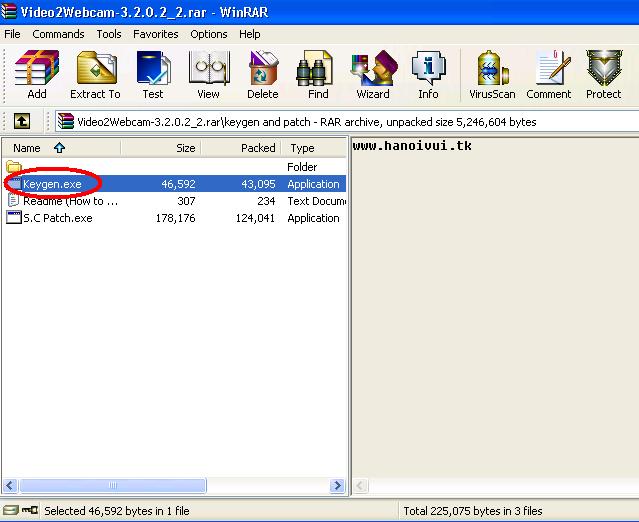Click the archive path address field
The image size is (639, 522).
tap(346, 121)
